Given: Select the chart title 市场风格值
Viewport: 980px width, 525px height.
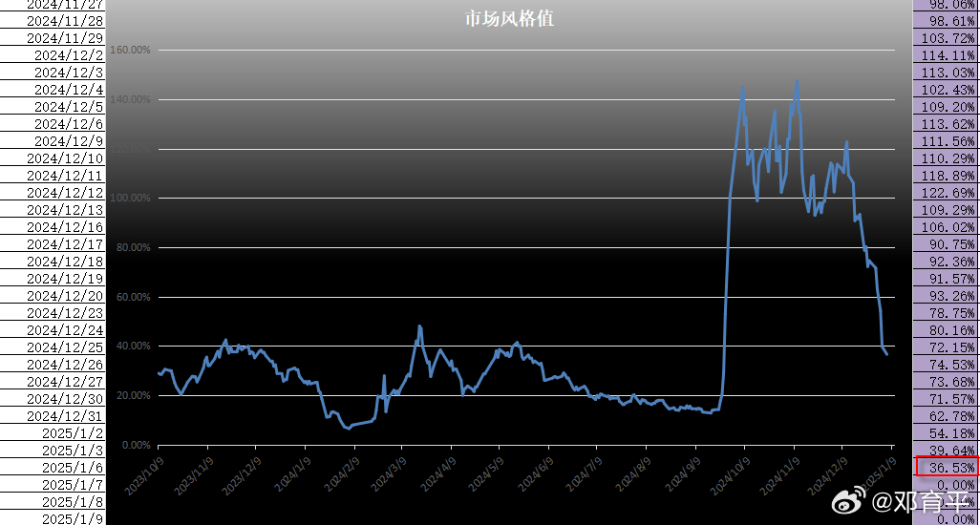Looking at the screenshot, I should click(x=496, y=19).
